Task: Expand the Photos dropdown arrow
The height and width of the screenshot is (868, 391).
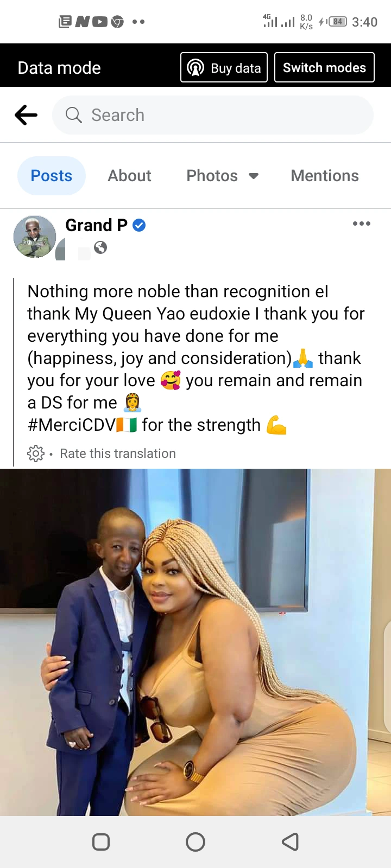Action: [253, 176]
